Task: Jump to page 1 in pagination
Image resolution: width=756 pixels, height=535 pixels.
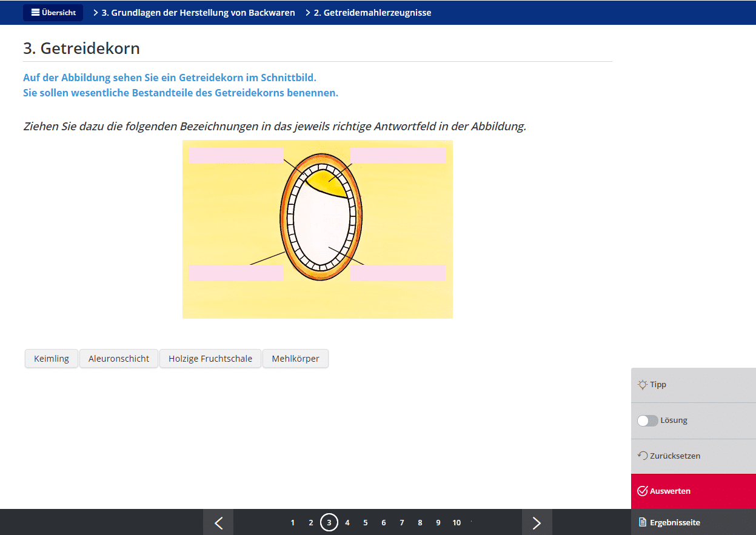Action: click(x=293, y=522)
